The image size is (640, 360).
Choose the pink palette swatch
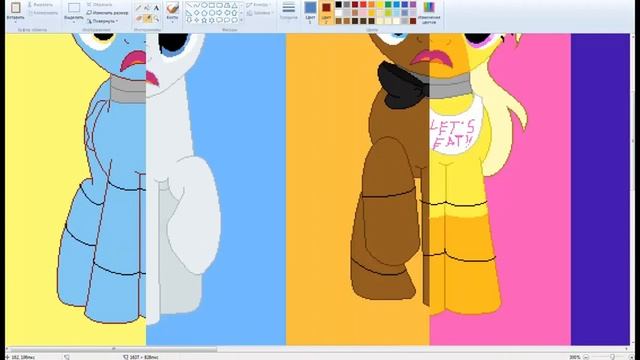point(363,13)
